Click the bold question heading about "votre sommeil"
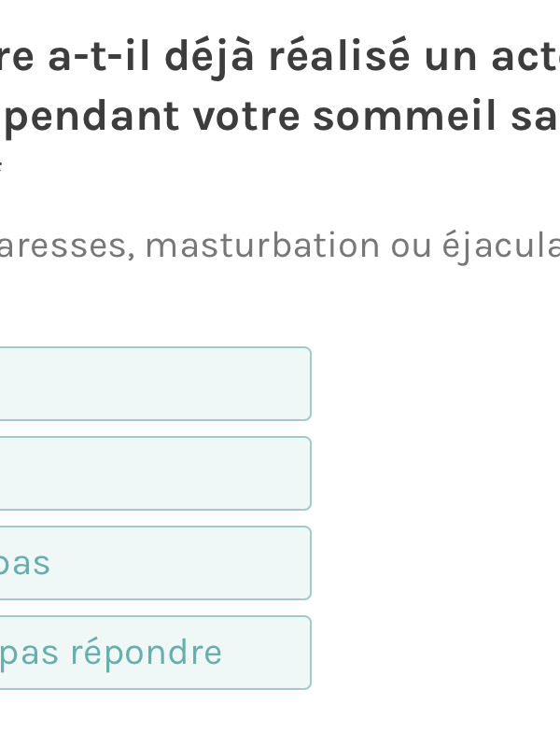Screen dimensions: 560x745 (x=280, y=89)
